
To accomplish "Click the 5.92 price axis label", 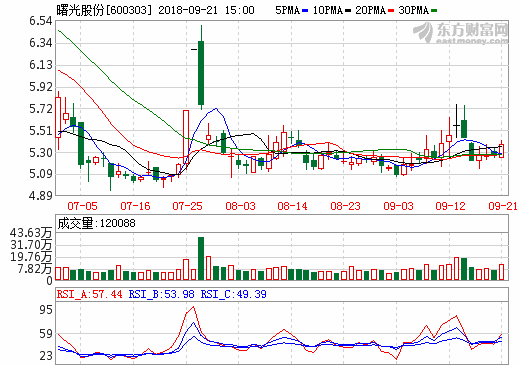I will coord(41,87).
